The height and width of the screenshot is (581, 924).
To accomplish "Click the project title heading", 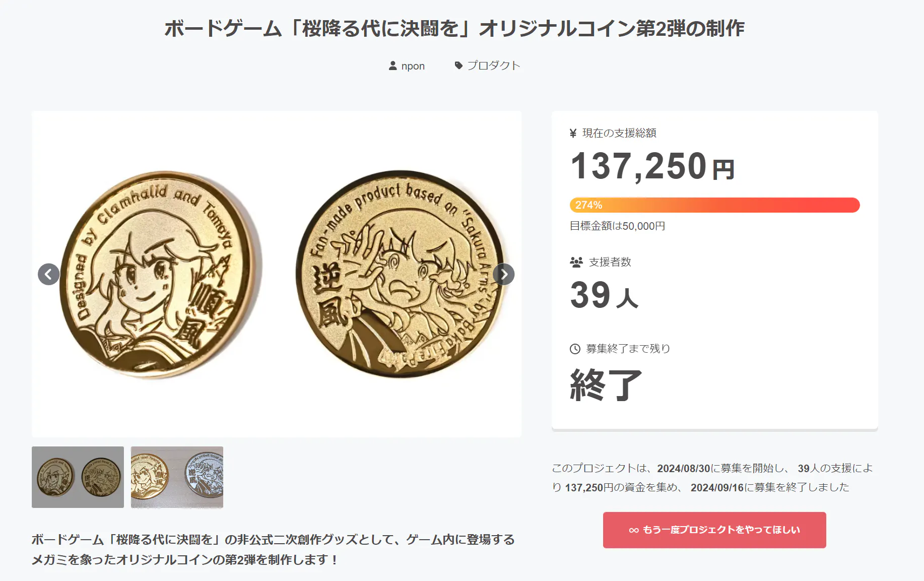I will [454, 29].
